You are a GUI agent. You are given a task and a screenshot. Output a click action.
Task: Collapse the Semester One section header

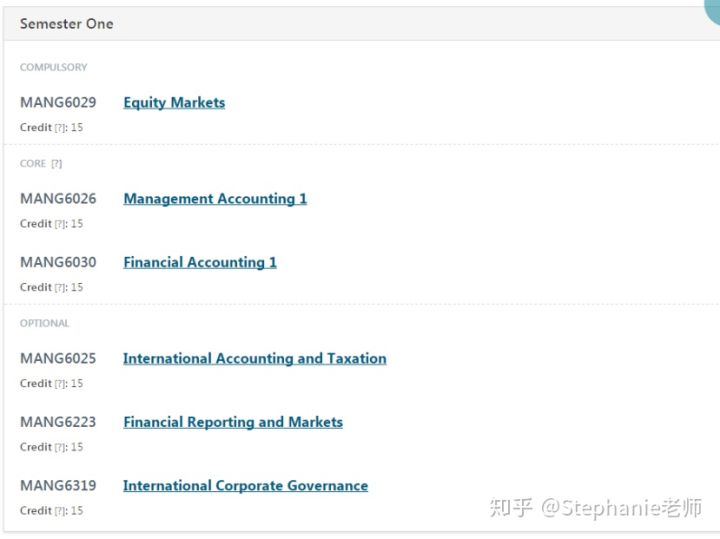[361, 23]
